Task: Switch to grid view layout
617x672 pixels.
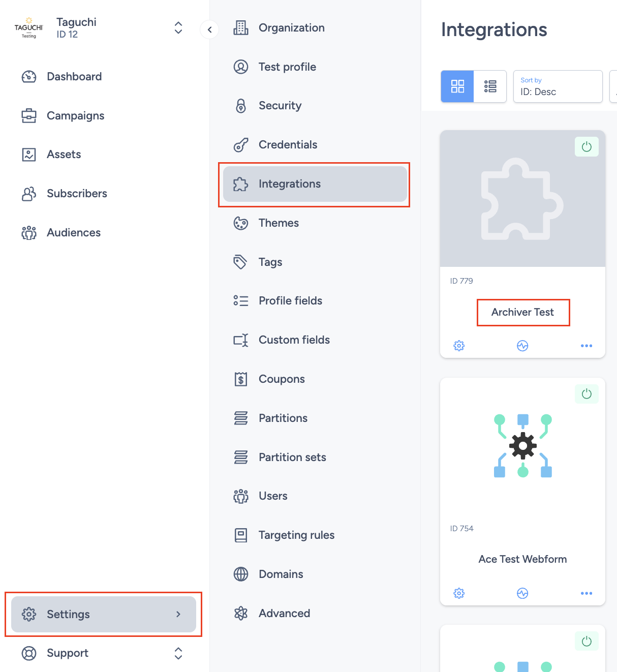Action: click(x=457, y=86)
